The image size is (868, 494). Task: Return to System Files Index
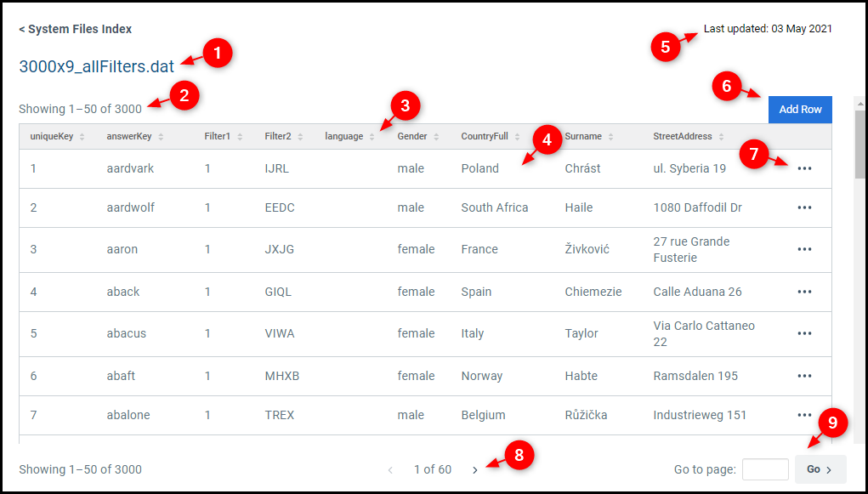point(76,29)
